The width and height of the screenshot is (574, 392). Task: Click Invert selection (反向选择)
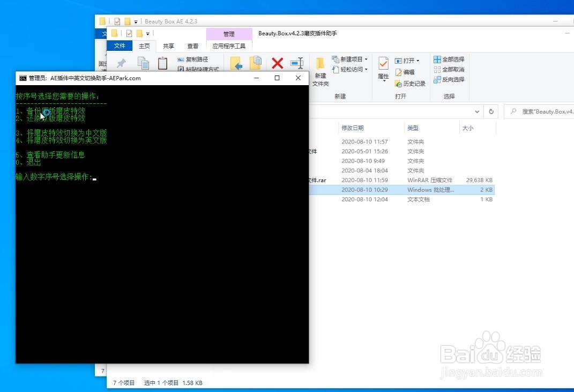(449, 79)
